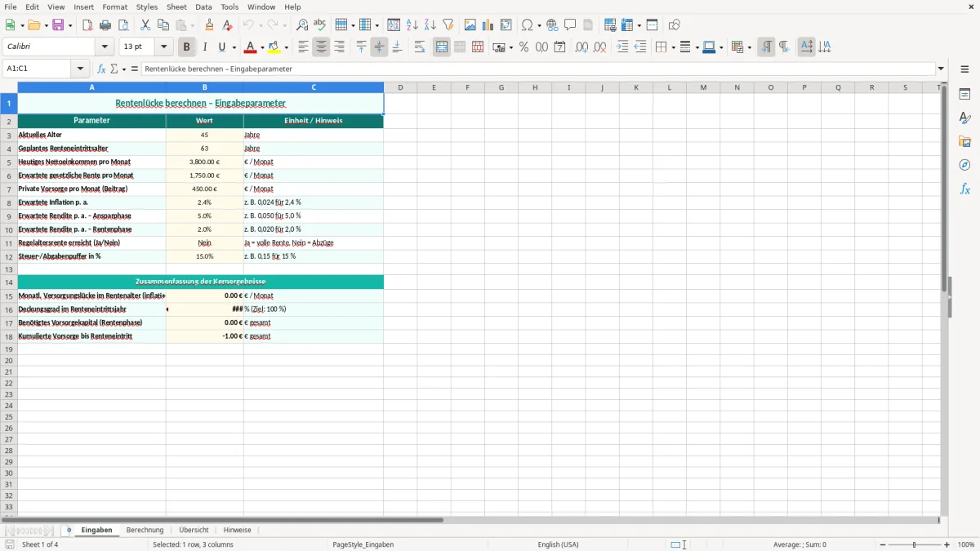980x551 pixels.
Task: Increase indent
Action: point(622,47)
